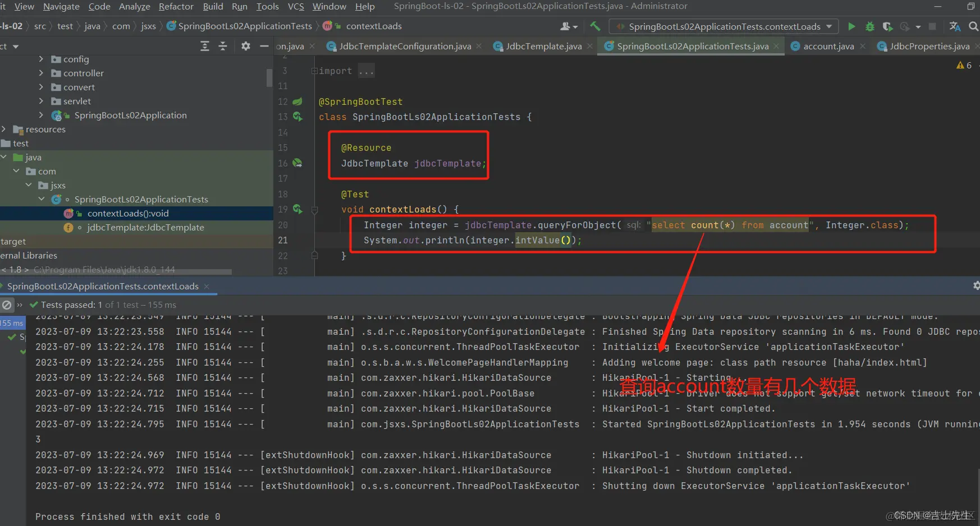The width and height of the screenshot is (980, 526).
Task: Open Run panel settings gear
Action: pyautogui.click(x=976, y=286)
